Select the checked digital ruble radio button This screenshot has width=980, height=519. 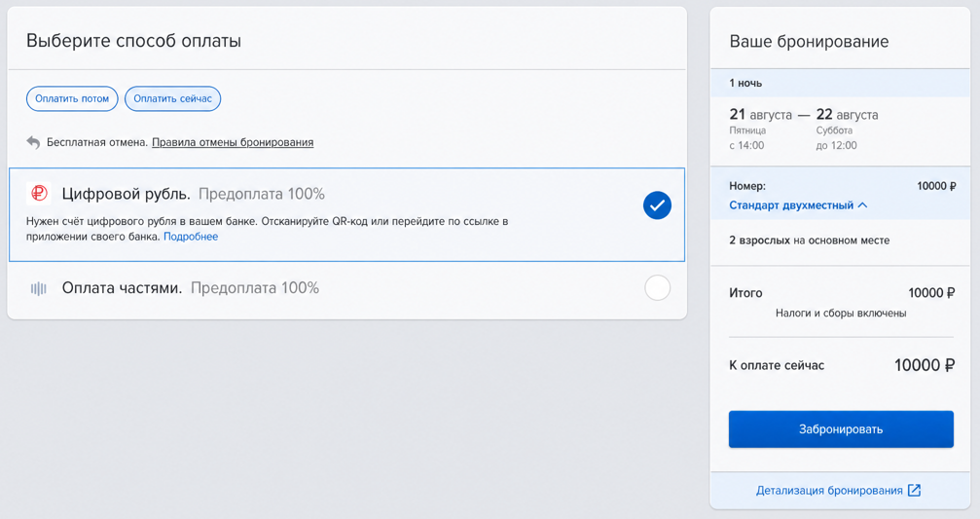(x=657, y=205)
